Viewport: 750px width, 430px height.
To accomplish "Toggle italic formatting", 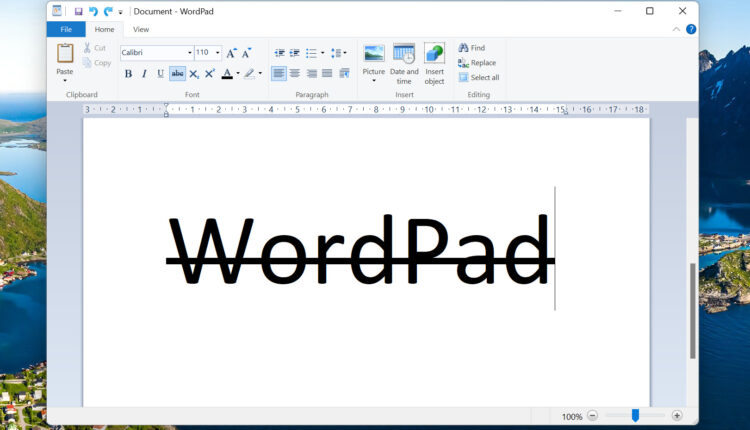I will coord(144,73).
